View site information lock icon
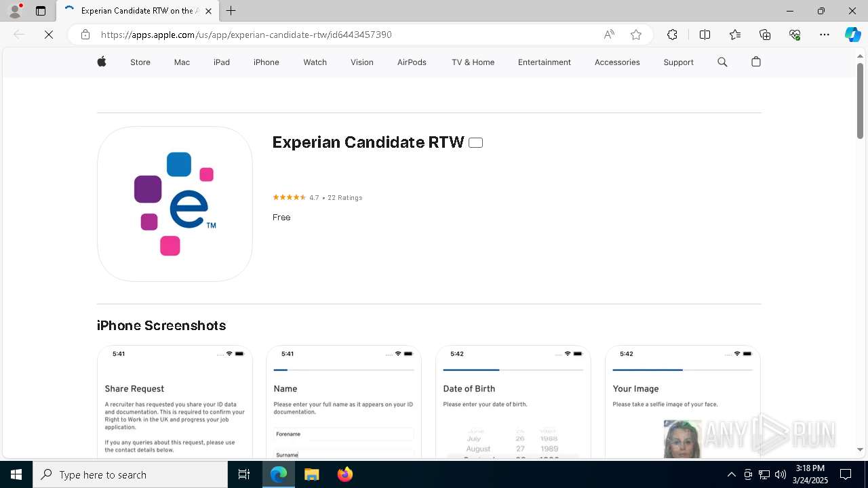The width and height of the screenshot is (868, 488). coord(85,35)
